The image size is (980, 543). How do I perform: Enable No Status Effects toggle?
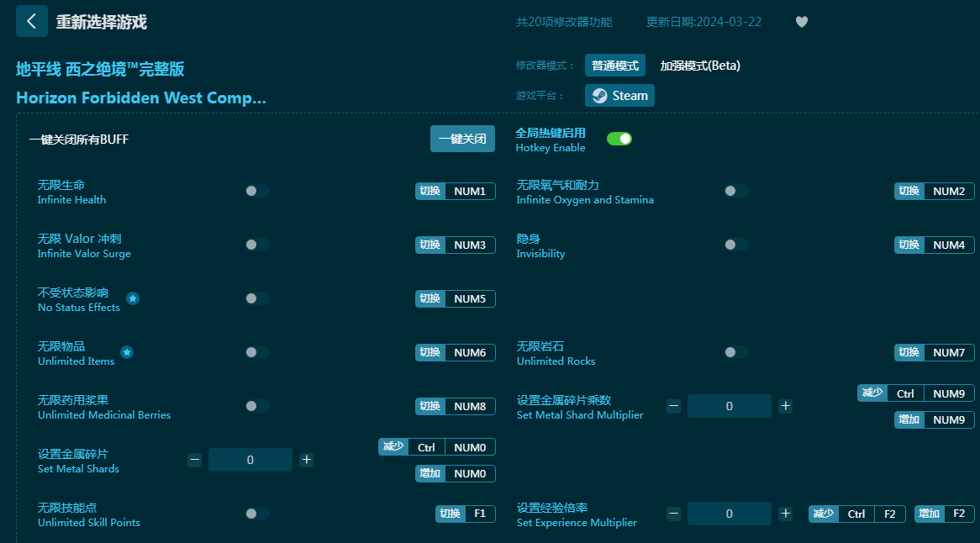[x=257, y=298]
